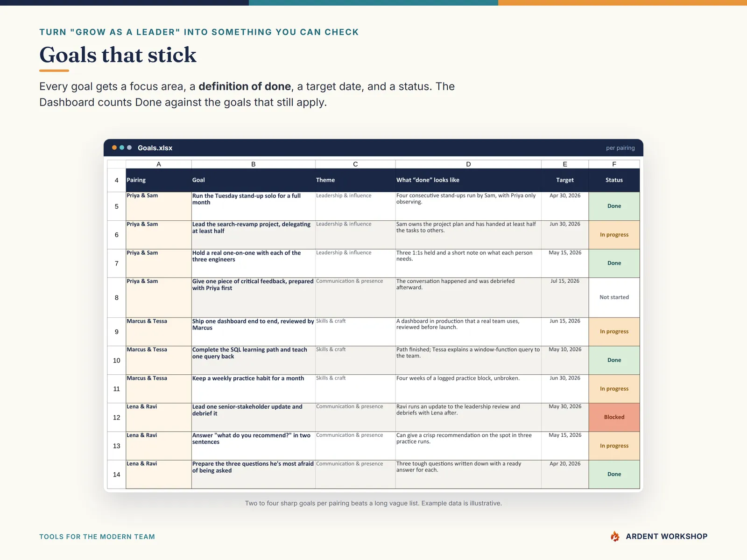The width and height of the screenshot is (747, 560).
Task: Click the 'Pairing' header cell
Action: tap(159, 180)
